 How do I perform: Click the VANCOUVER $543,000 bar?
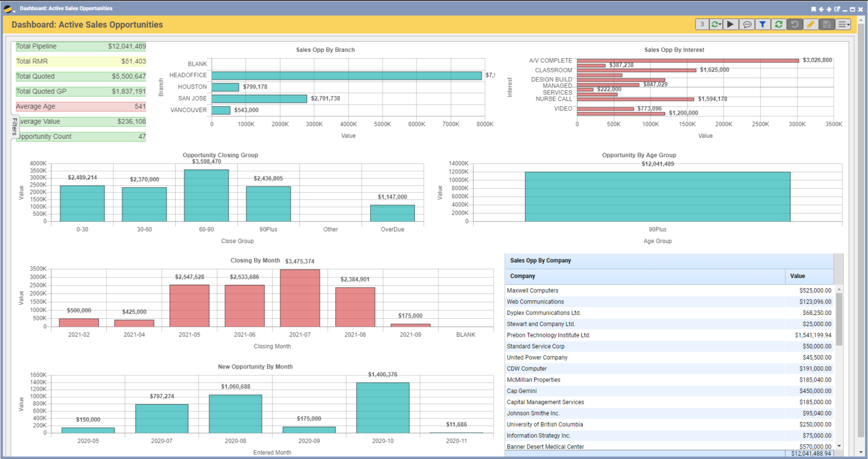coord(221,110)
